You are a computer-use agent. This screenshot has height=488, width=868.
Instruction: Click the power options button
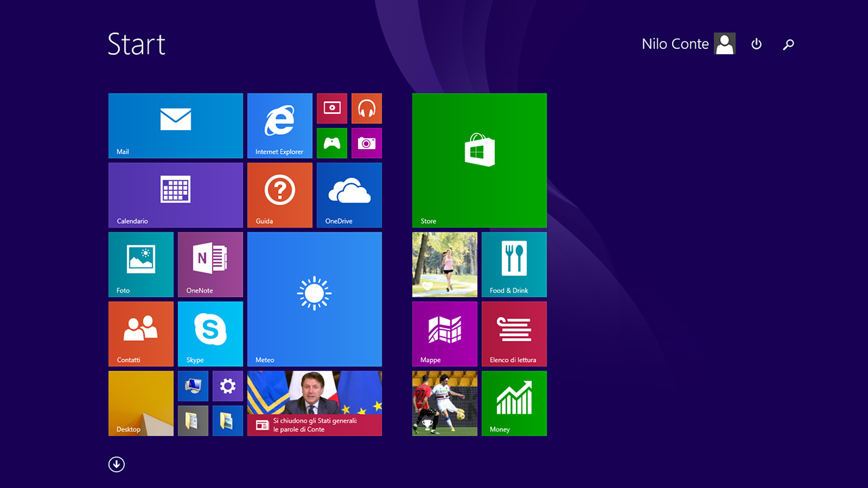coord(757,44)
